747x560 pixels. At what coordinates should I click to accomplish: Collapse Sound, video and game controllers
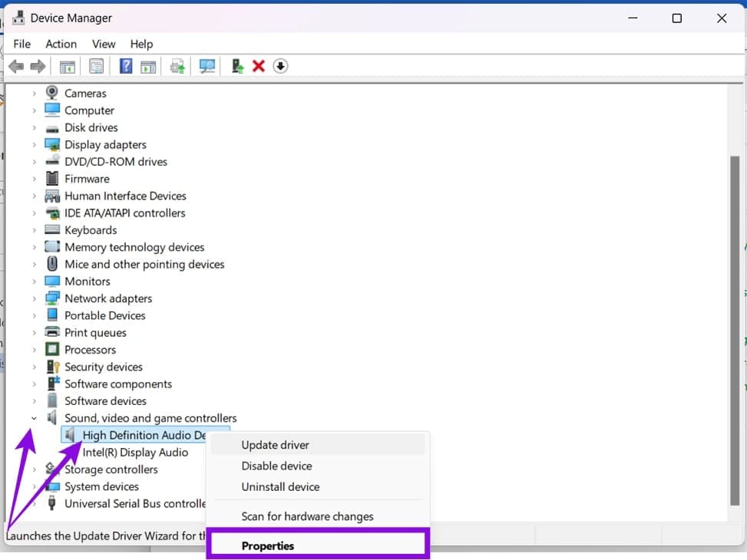[x=34, y=418]
